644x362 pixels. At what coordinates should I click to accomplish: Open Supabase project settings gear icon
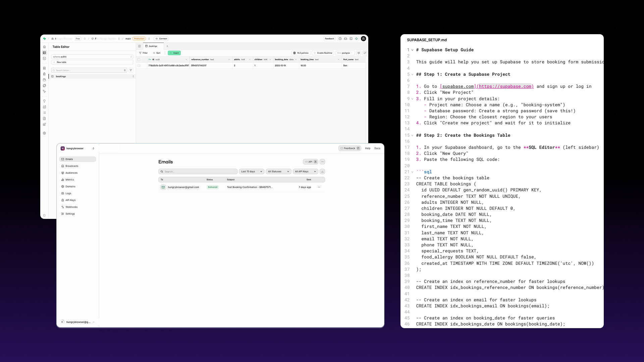(45, 133)
